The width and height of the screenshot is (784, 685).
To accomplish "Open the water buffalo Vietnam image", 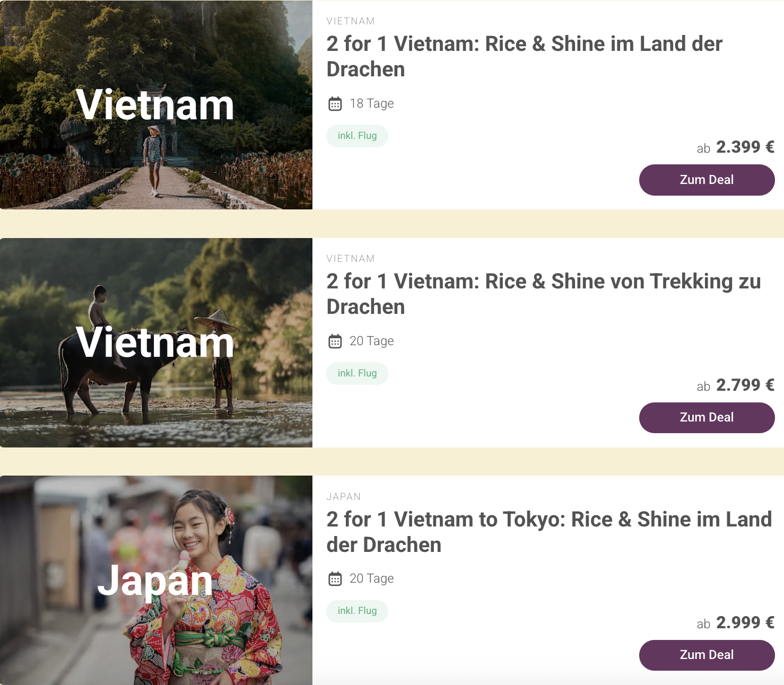I will 156,342.
